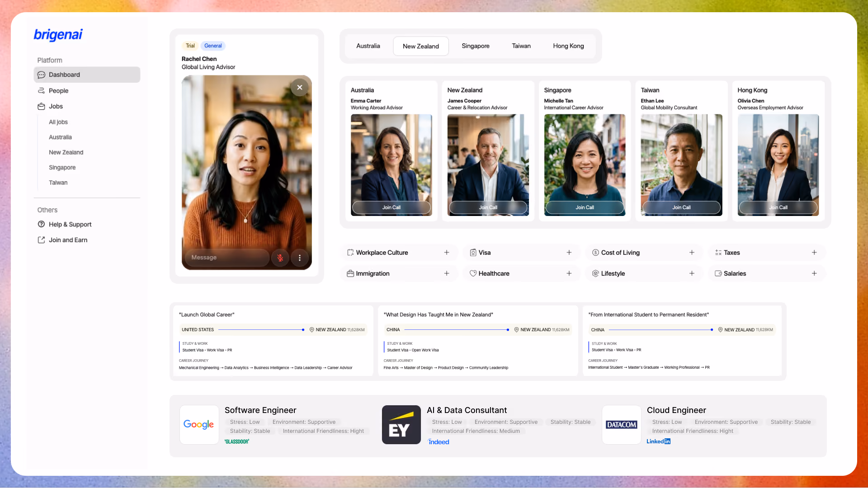Switch to the Singapore tab
The image size is (868, 488).
point(476,46)
